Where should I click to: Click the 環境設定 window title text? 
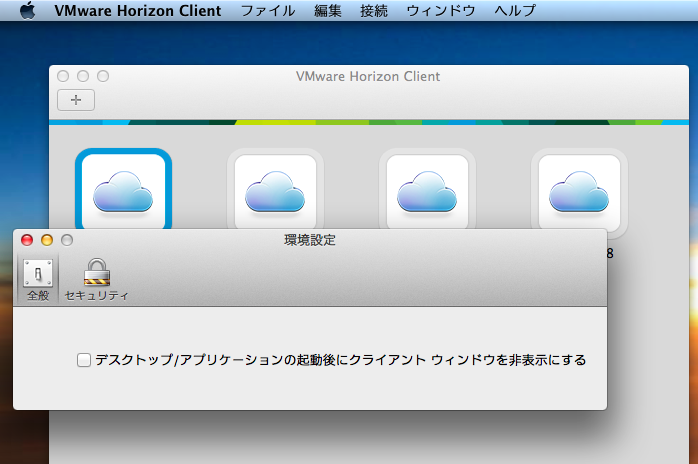tap(310, 240)
